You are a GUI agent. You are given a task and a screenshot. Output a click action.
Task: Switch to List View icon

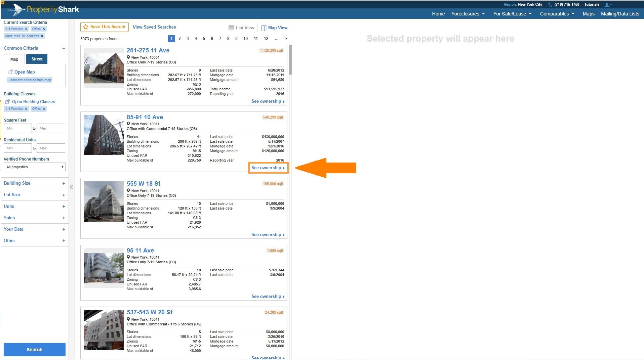click(231, 28)
